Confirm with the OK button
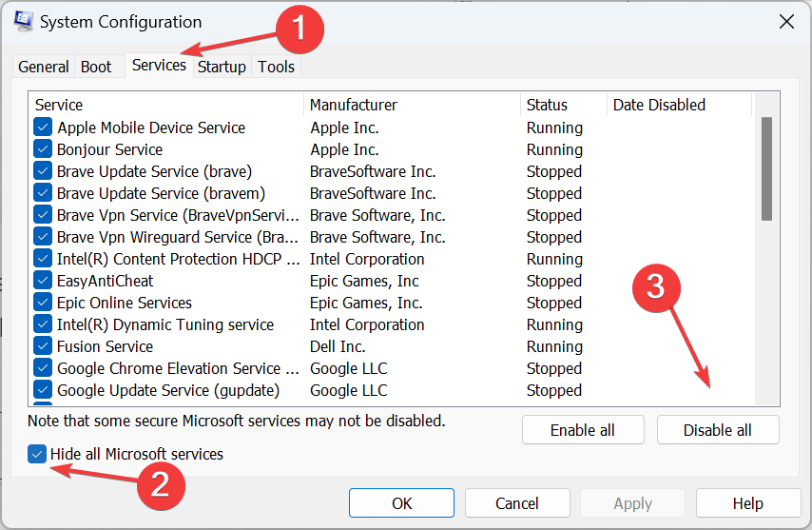The width and height of the screenshot is (812, 530). point(401,503)
